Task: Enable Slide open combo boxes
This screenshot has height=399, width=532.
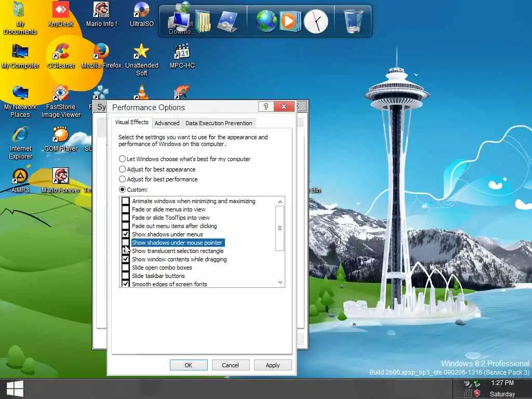Action: coord(126,268)
